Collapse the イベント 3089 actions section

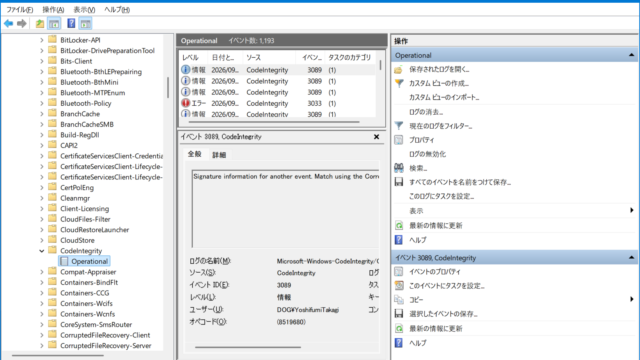click(631, 258)
